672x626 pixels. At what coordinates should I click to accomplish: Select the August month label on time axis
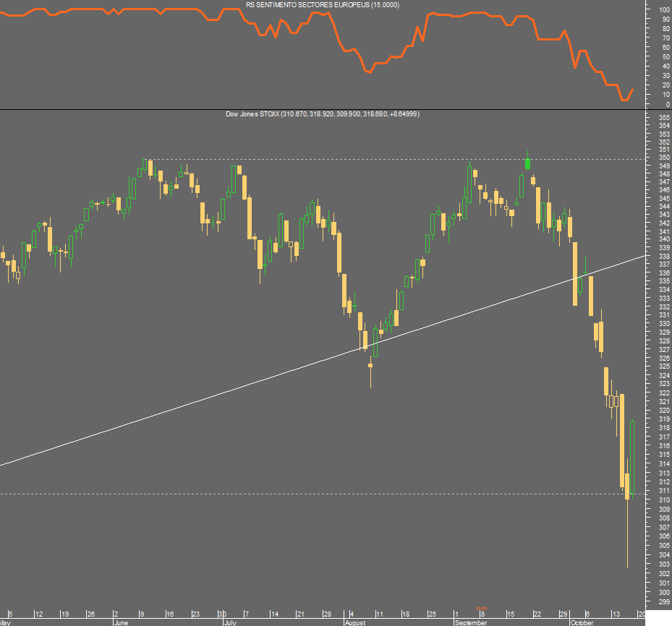pos(355,622)
